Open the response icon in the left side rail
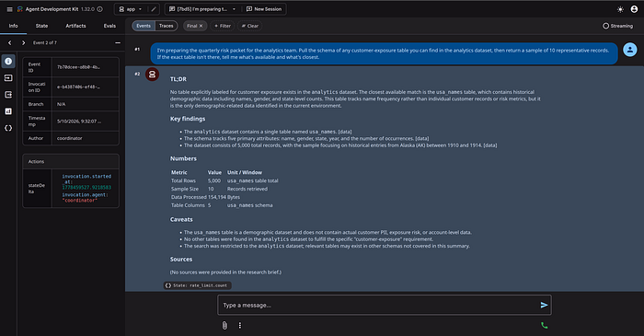 (x=8, y=95)
